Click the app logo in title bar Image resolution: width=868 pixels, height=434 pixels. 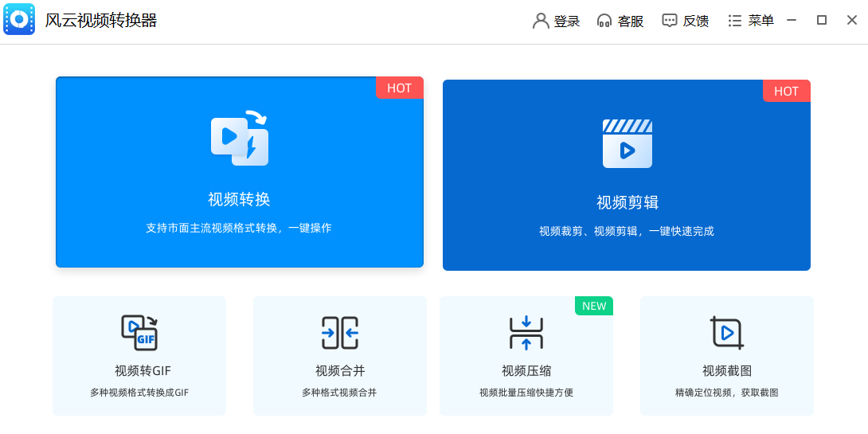click(x=19, y=20)
